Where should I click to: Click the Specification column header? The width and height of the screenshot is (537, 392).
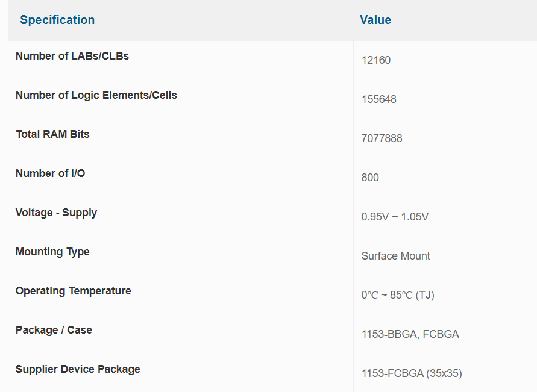tap(57, 20)
